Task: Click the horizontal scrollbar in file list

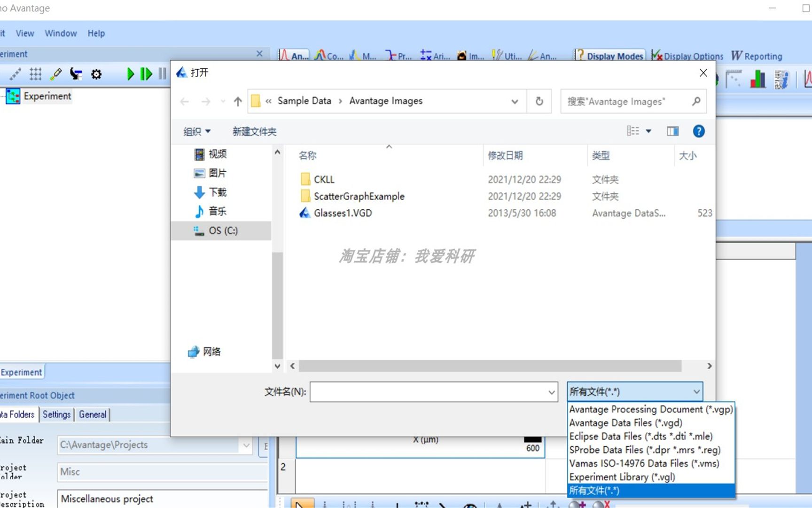Action: [490, 365]
